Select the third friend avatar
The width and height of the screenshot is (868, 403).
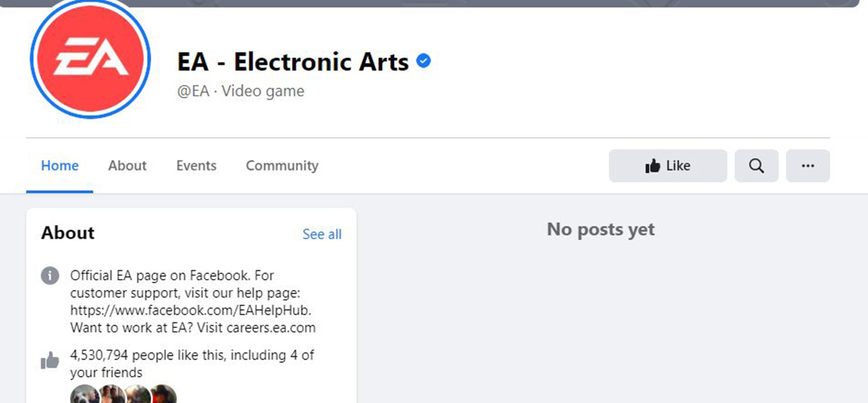pyautogui.click(x=138, y=396)
